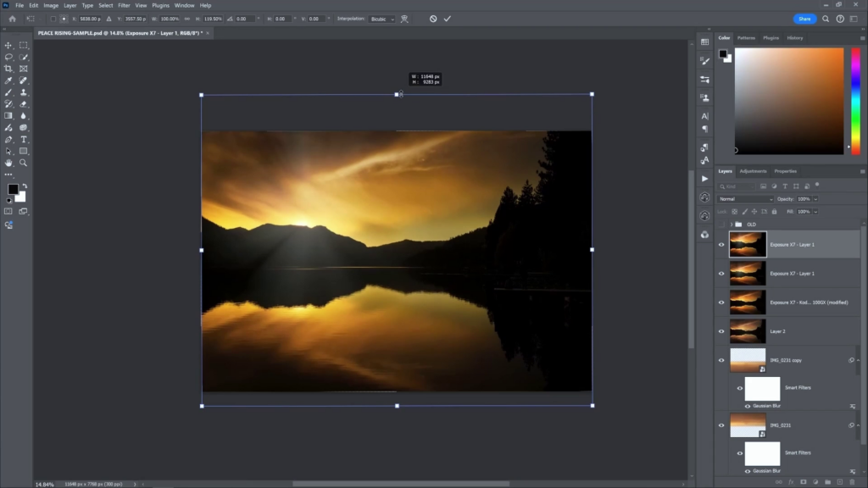
Task: Open the Interpolation dropdown
Action: tap(381, 19)
